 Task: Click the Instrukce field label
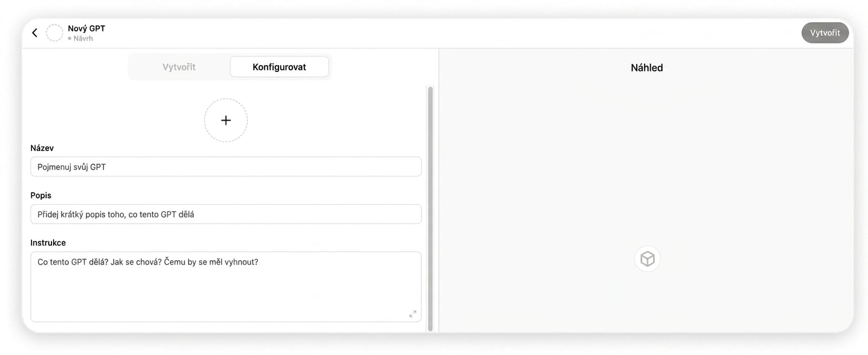point(48,243)
